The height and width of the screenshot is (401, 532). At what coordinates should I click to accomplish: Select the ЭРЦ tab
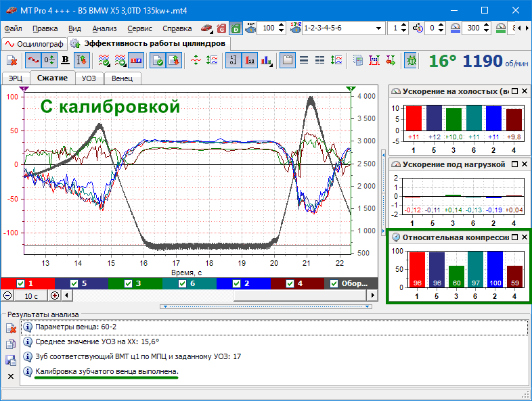click(x=16, y=78)
